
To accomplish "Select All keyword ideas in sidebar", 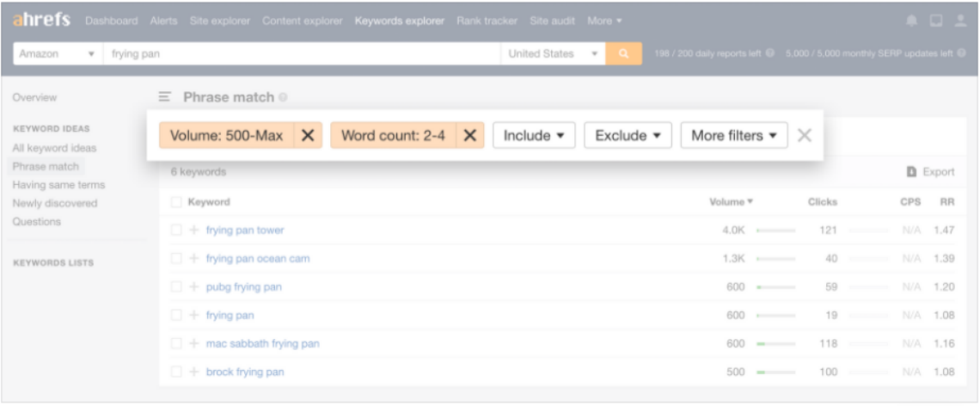I will pos(54,148).
